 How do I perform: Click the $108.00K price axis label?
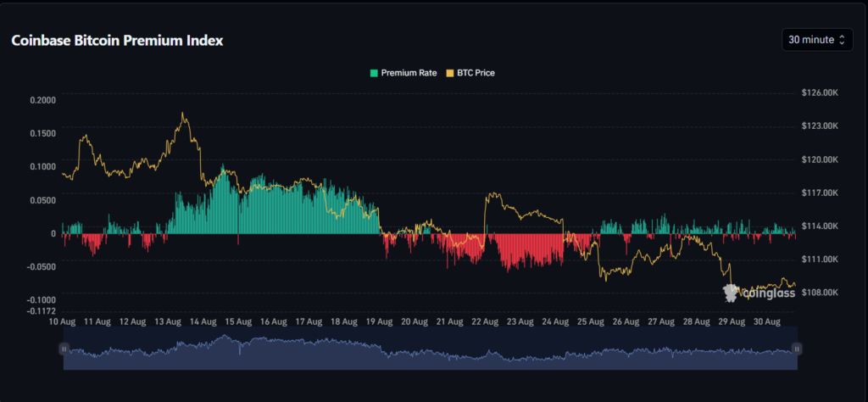pos(820,293)
